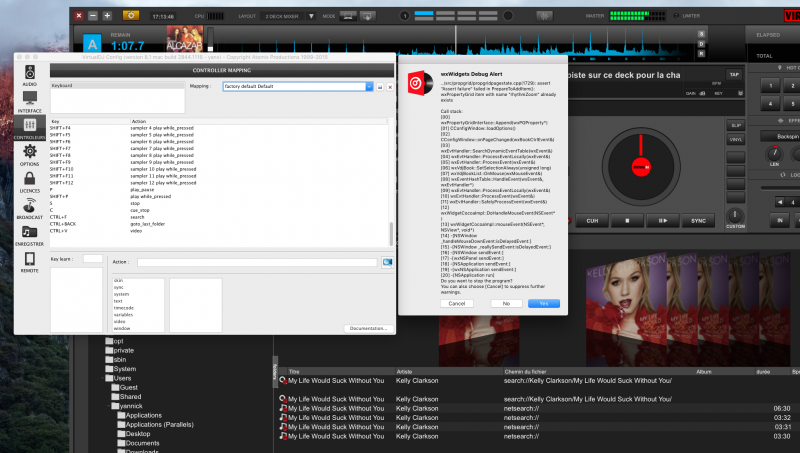The height and width of the screenshot is (453, 800).
Task: Delete the mapping with the red X icon
Action: 390,87
